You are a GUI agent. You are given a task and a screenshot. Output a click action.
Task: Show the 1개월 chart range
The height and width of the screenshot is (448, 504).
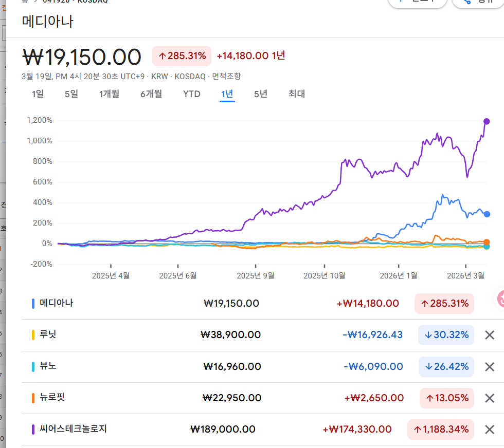[x=109, y=94]
